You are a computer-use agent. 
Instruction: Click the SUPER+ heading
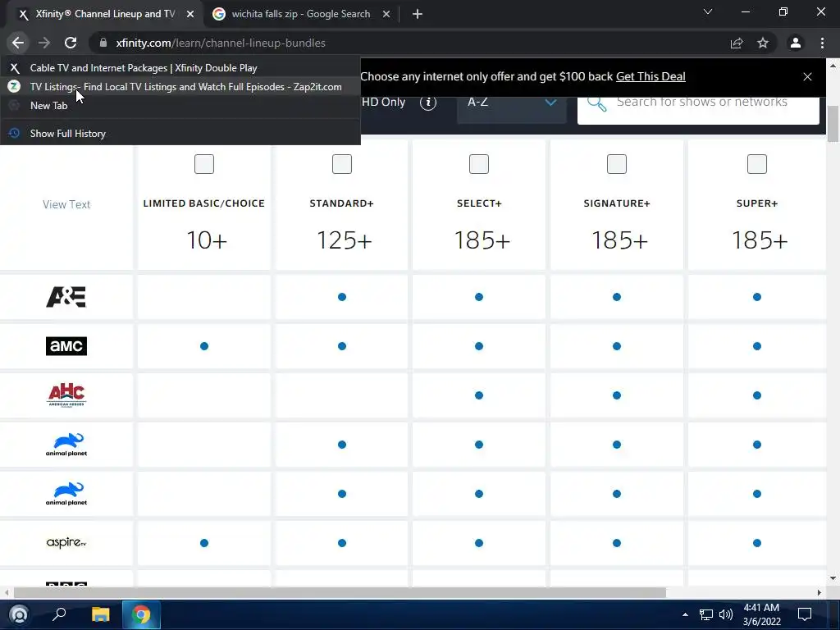click(757, 203)
